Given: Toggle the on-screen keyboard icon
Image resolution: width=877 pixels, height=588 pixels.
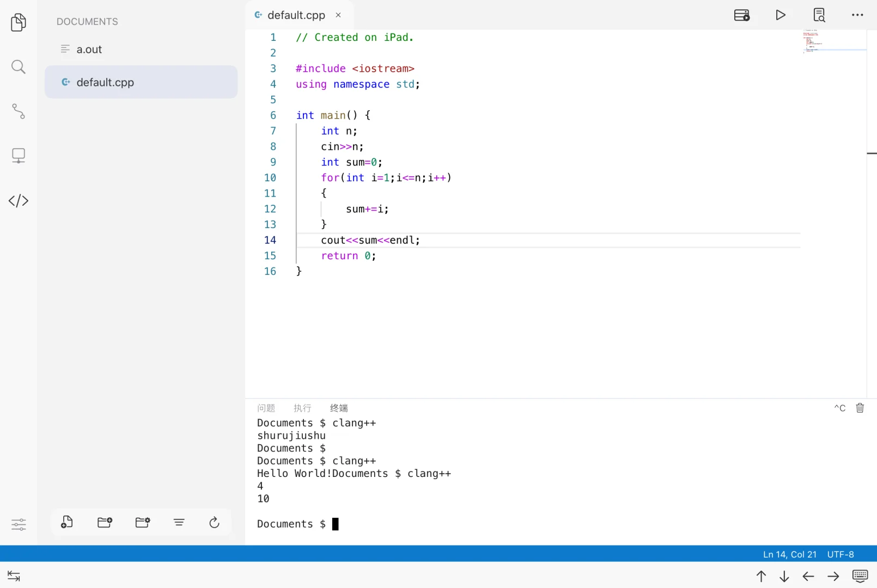Looking at the screenshot, I should click(x=861, y=576).
